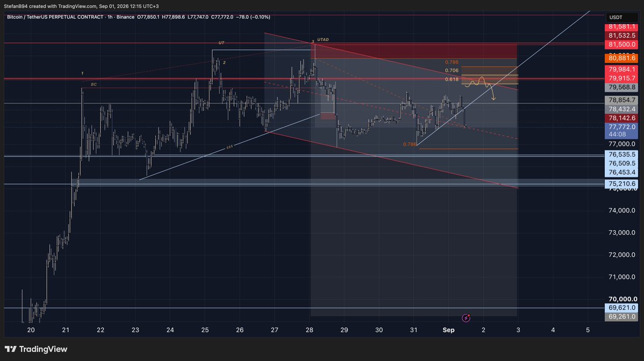The height and width of the screenshot is (361, 644).
Task: Click the Bitcoin / TetherUS PERPETUAL CONTRACT symbol title
Action: point(55,17)
